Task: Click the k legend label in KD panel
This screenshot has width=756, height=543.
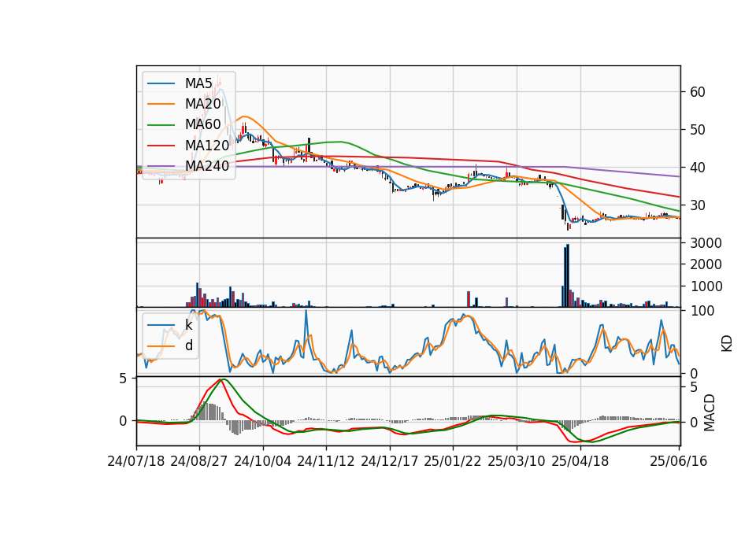Action: click(x=188, y=325)
